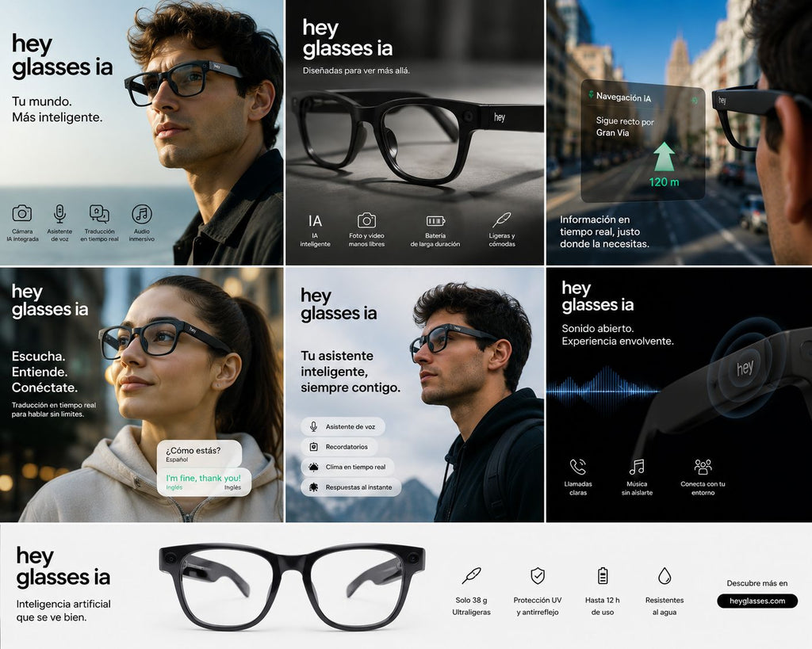Click the "hey glasses ia" logo above "Tu mundo."
Screen dimensions: 812x649
point(62,56)
